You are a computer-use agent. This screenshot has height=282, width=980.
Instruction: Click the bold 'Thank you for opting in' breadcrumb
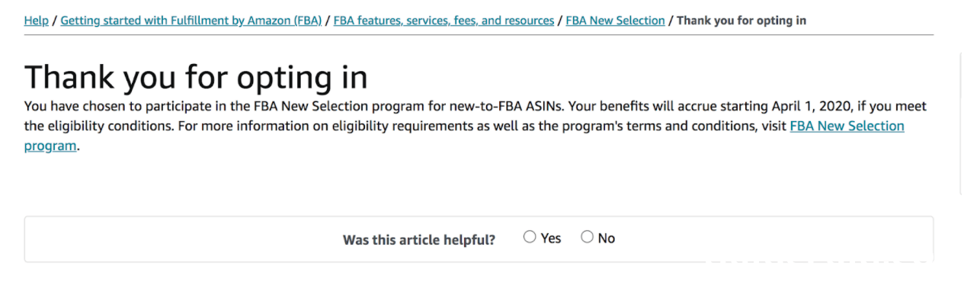point(741,21)
